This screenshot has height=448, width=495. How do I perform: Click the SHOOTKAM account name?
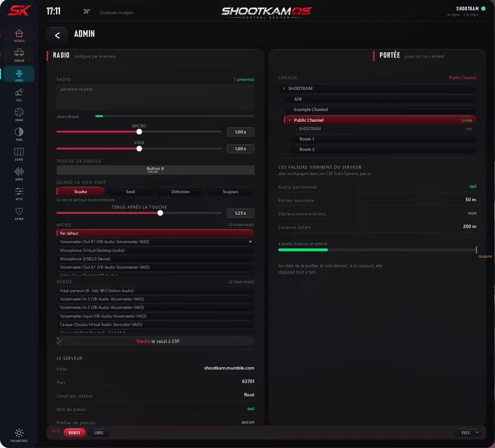(x=467, y=9)
